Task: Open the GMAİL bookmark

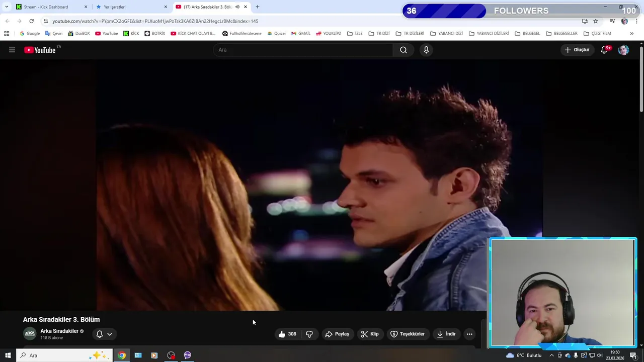Action: pyautogui.click(x=301, y=33)
